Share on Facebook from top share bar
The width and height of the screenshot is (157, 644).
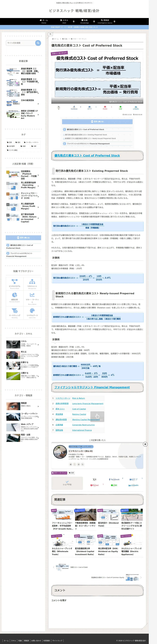click(74, 108)
